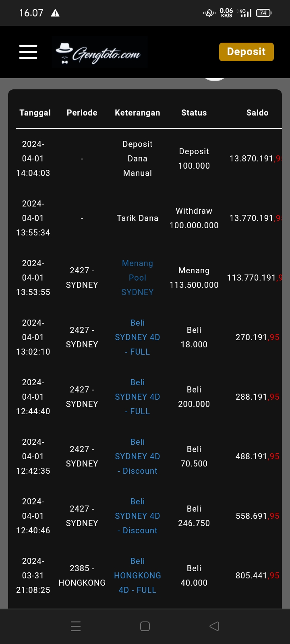This screenshot has height=644, width=290.
Task: Tap the Saldo column header
Action: pos(257,113)
